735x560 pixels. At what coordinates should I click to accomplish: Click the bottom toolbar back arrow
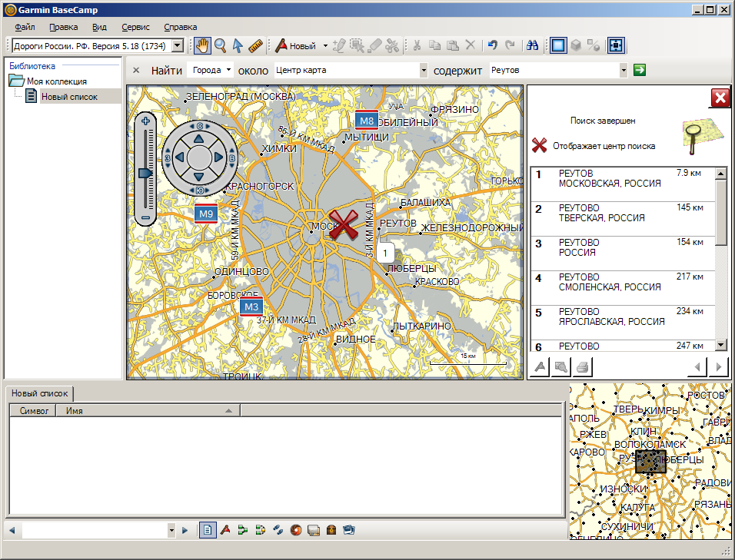pyautogui.click(x=12, y=531)
